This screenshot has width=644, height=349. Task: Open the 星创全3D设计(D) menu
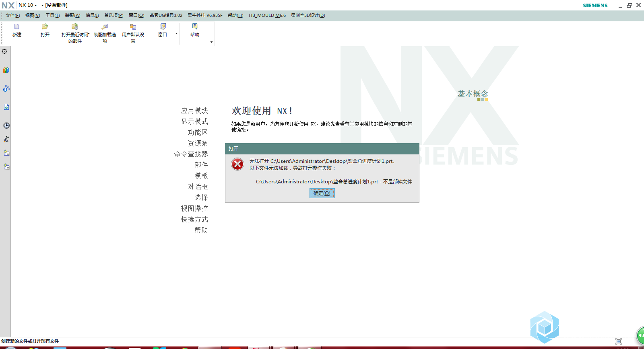coord(308,15)
